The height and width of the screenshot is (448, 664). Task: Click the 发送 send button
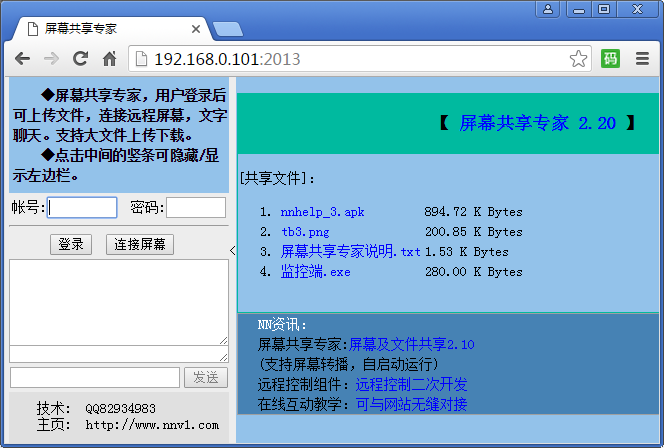click(x=206, y=377)
